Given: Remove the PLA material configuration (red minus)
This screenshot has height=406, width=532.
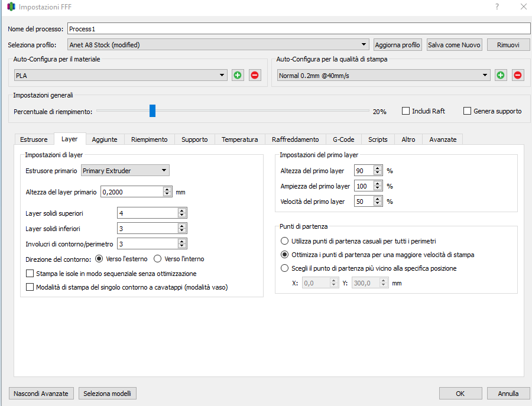Looking at the screenshot, I should (255, 75).
